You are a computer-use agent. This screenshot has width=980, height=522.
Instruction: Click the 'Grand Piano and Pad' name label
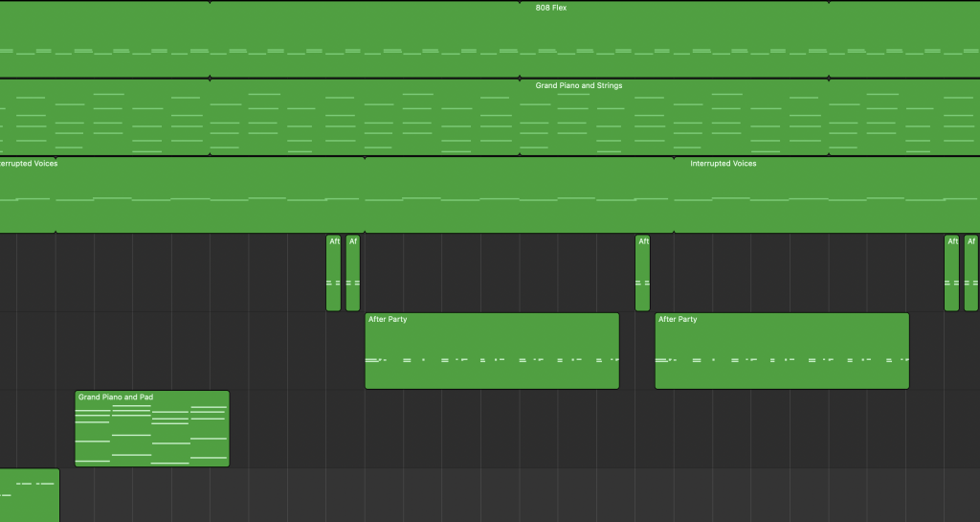116,397
